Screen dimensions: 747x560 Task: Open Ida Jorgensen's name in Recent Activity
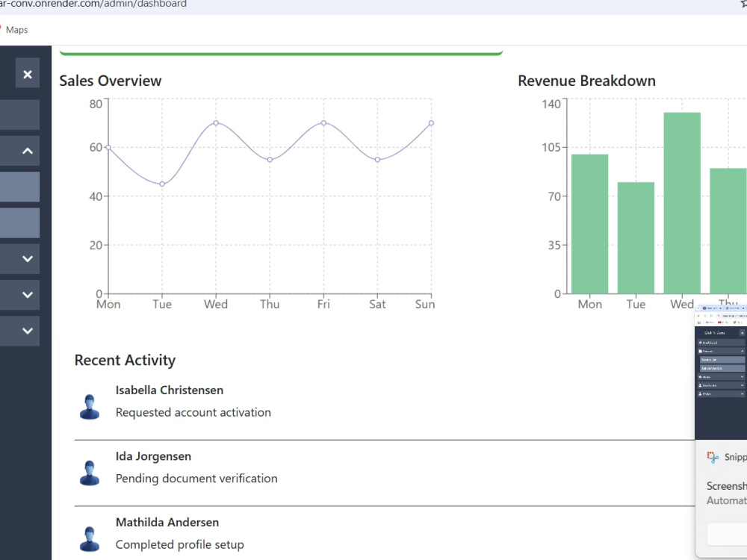[x=153, y=456]
